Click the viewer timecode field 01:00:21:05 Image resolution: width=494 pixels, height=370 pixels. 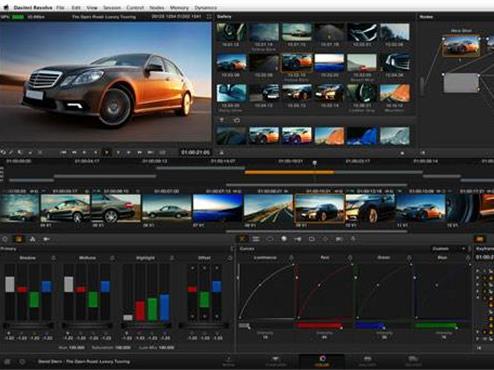(195, 152)
